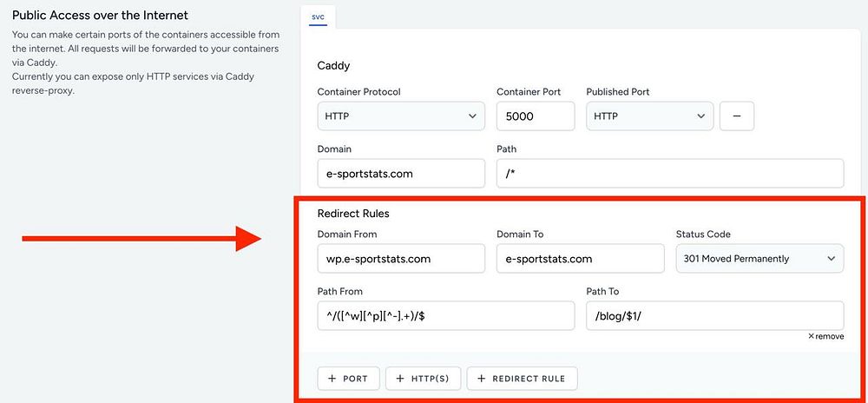Edit the Path From regex field
The image size is (868, 403).
[x=446, y=315]
